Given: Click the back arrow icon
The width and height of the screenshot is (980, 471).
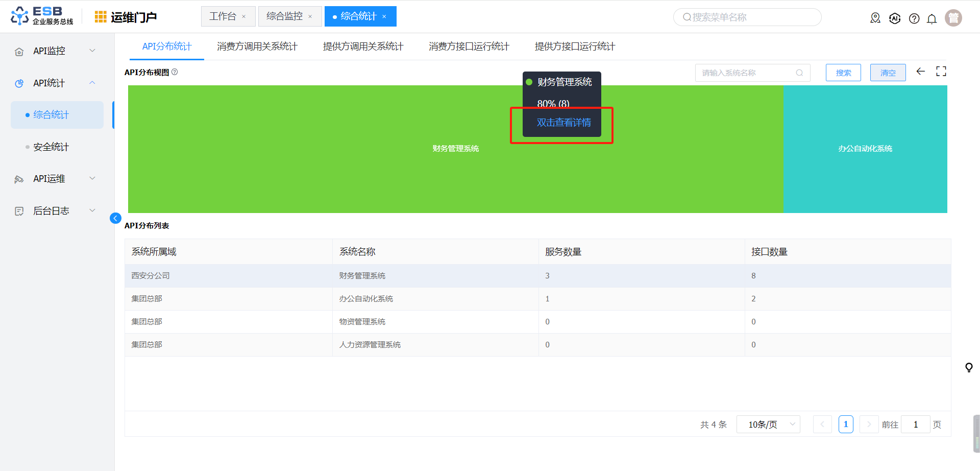Looking at the screenshot, I should pos(920,72).
